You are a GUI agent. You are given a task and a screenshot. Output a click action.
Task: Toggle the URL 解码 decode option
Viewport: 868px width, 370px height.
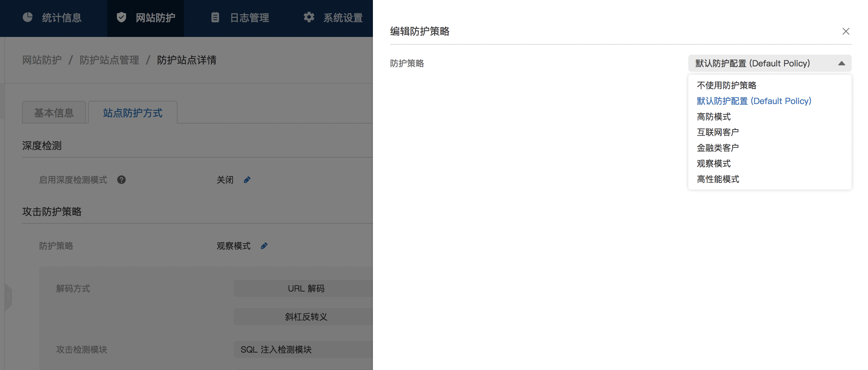click(x=305, y=289)
